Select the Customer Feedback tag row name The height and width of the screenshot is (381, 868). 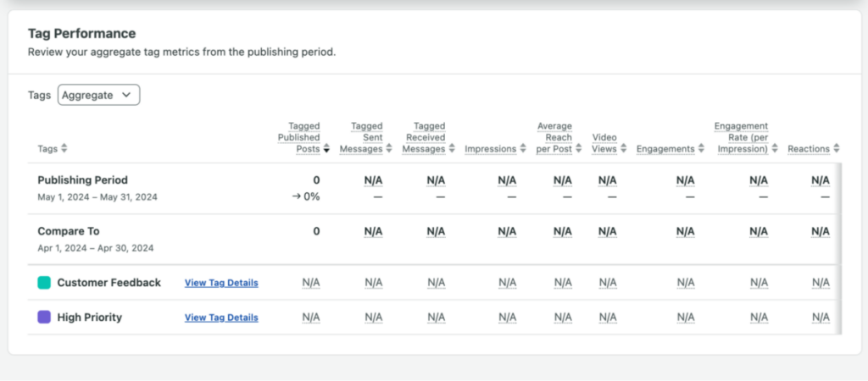tap(109, 283)
